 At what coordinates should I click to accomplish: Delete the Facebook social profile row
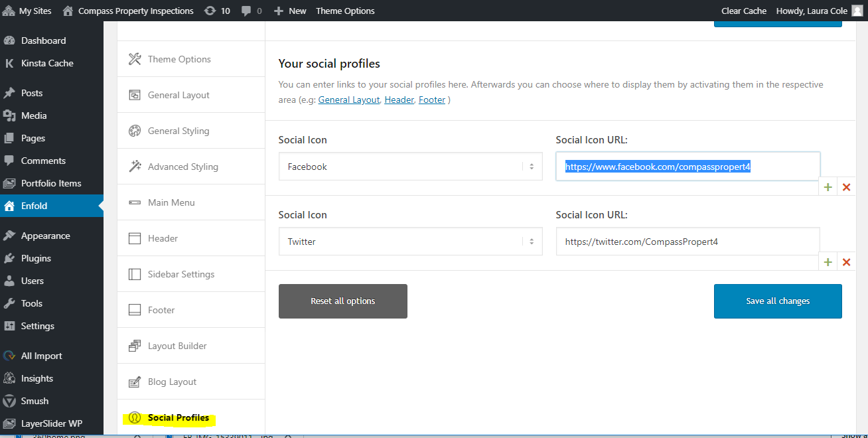[846, 188]
